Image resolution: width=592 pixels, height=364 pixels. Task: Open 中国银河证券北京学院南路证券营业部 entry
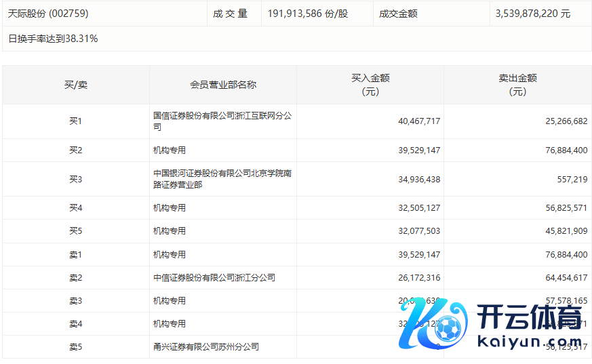coord(222,179)
